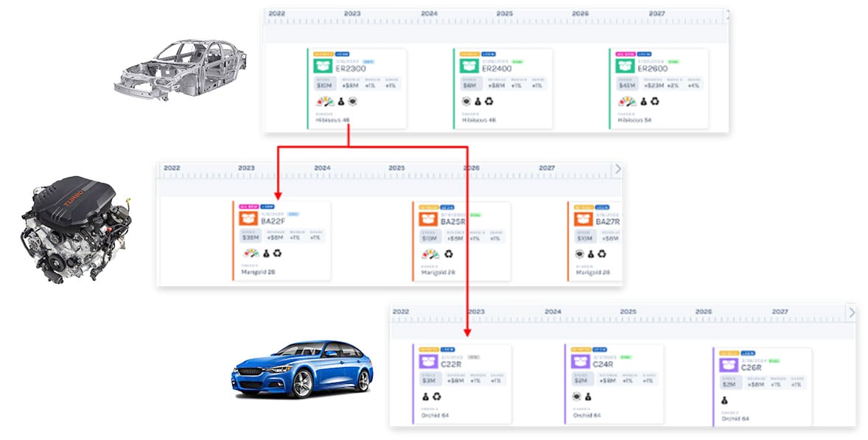Expand the engine timeline with the right chevron

[617, 169]
